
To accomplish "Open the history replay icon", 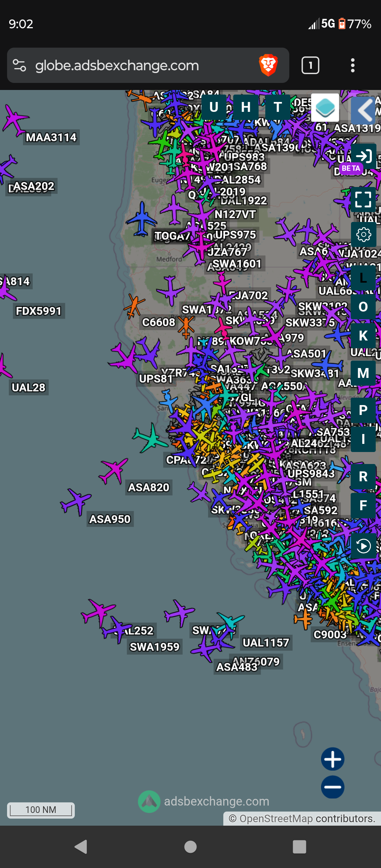I will (x=363, y=546).
